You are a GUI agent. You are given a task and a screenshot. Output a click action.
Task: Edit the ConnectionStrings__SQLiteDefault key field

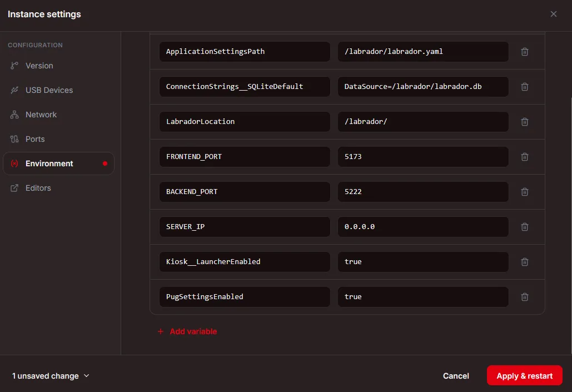pos(245,87)
